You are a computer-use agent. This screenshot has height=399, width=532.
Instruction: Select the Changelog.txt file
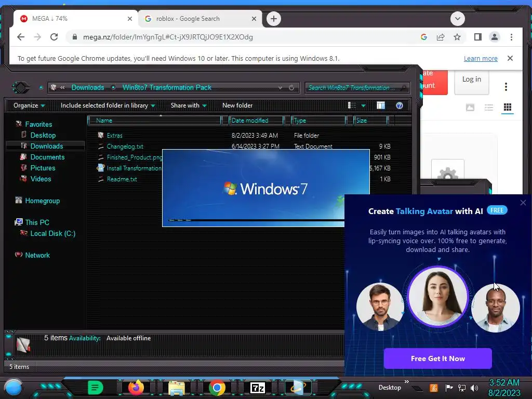pos(125,146)
